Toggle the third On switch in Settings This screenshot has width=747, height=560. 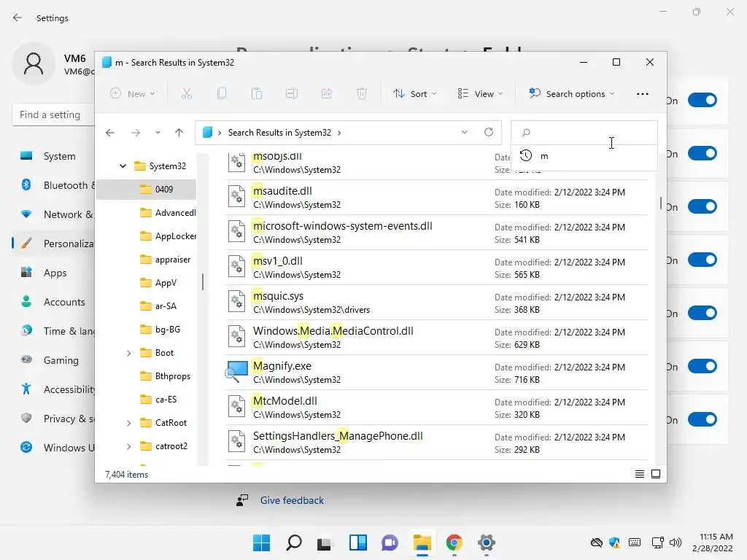coord(703,206)
